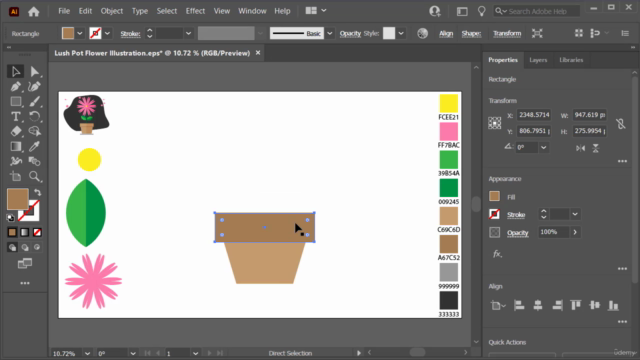The image size is (640, 360).
Task: Open the graphic Style dropdown arrow
Action: 401,33
